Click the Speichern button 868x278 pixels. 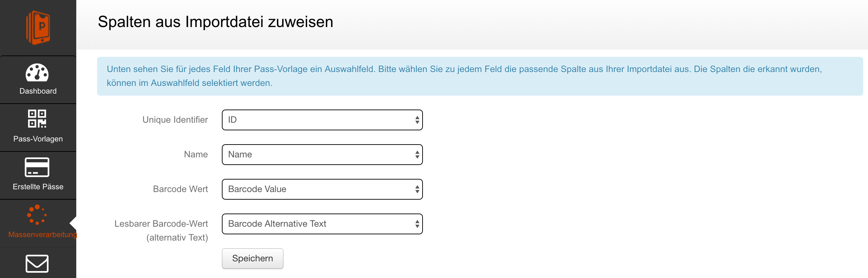click(x=253, y=259)
